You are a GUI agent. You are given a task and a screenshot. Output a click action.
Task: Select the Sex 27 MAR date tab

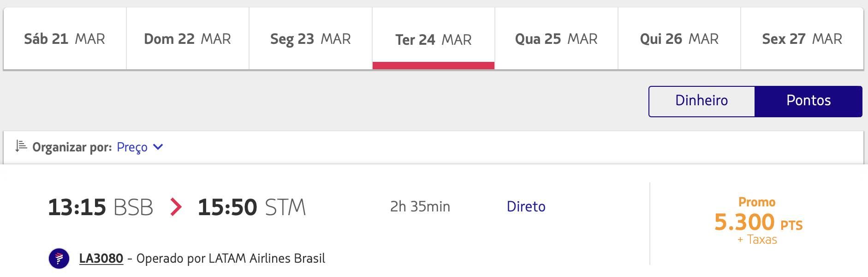tap(802, 39)
